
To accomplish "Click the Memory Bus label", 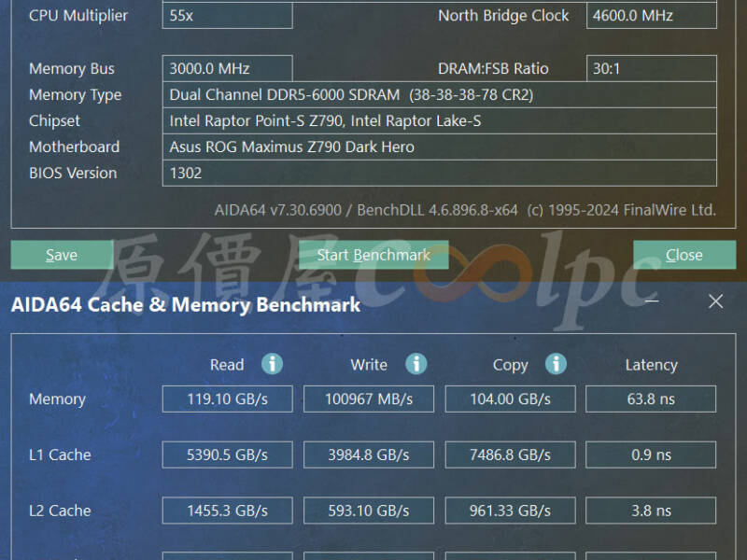I will [x=72, y=68].
